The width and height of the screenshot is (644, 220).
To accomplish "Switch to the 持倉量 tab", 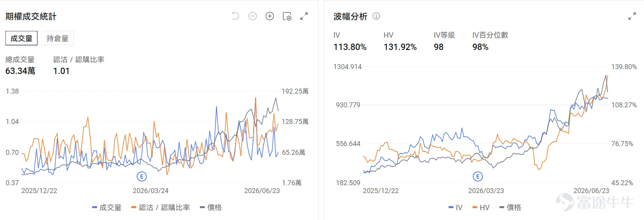I will [x=57, y=38].
